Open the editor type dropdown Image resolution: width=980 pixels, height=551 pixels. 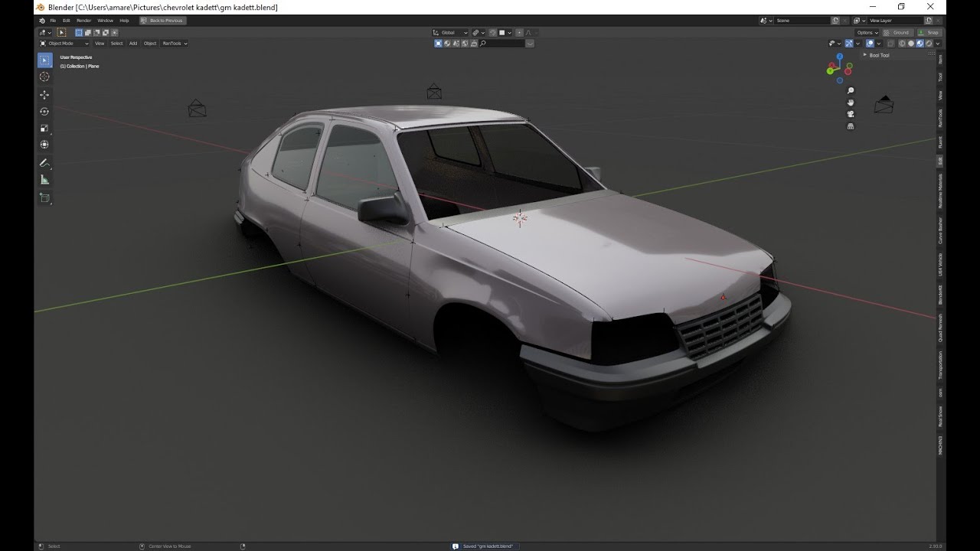(45, 33)
